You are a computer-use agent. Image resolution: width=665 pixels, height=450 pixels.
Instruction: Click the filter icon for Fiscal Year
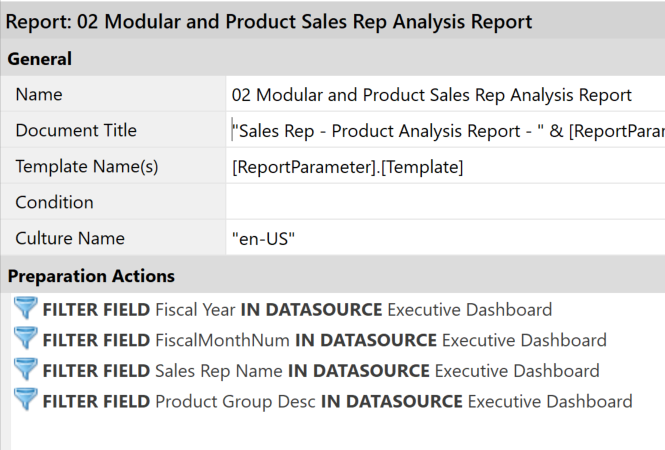(27, 309)
